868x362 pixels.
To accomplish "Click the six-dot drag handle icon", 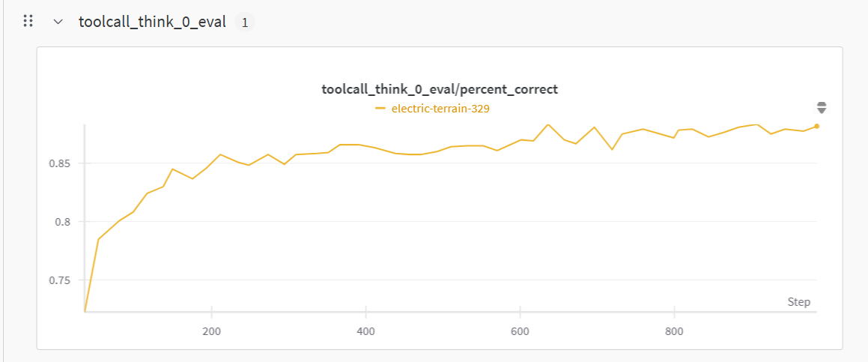I will [28, 22].
